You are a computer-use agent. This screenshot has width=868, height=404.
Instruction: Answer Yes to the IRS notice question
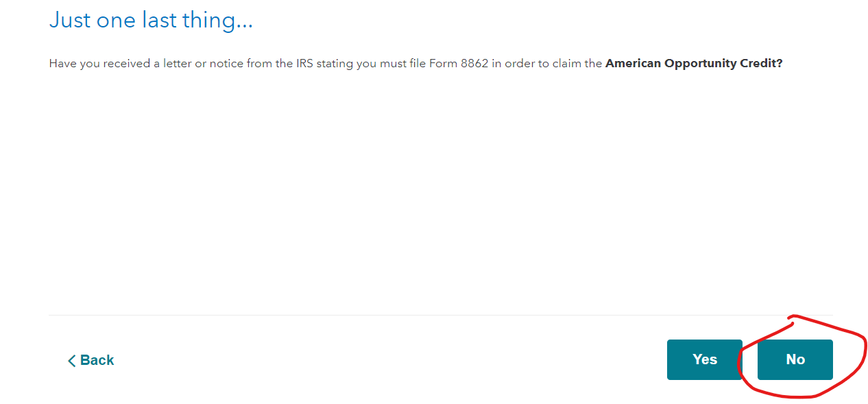click(704, 359)
